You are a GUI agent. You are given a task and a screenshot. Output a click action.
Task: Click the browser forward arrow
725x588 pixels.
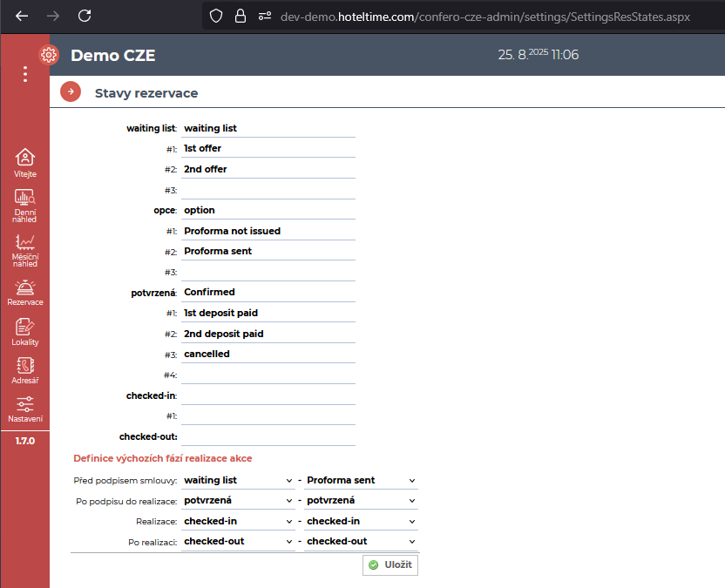click(x=53, y=17)
